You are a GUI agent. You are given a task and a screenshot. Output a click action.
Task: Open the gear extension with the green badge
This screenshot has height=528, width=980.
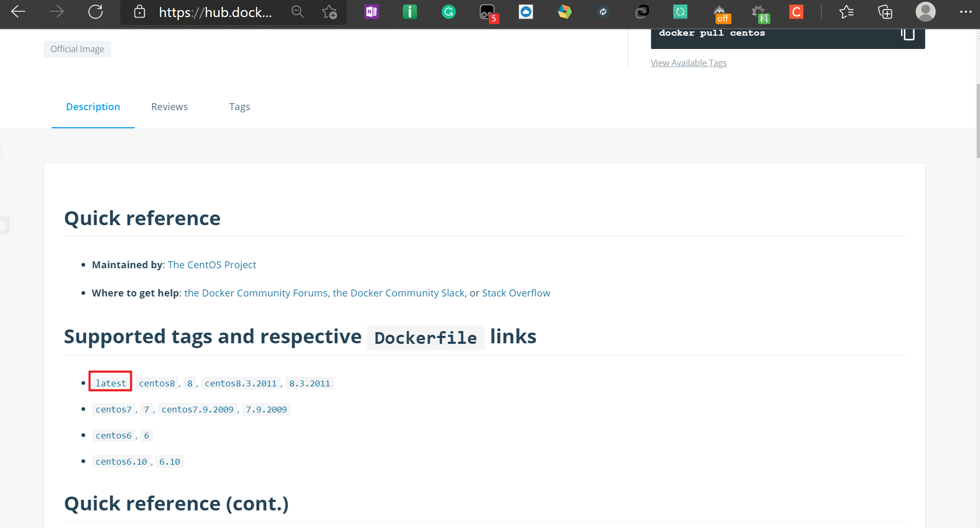(x=760, y=14)
